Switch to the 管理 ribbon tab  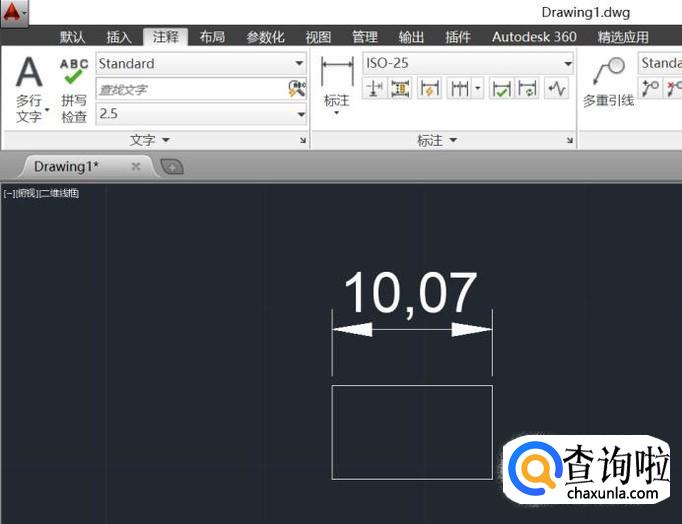tap(364, 37)
